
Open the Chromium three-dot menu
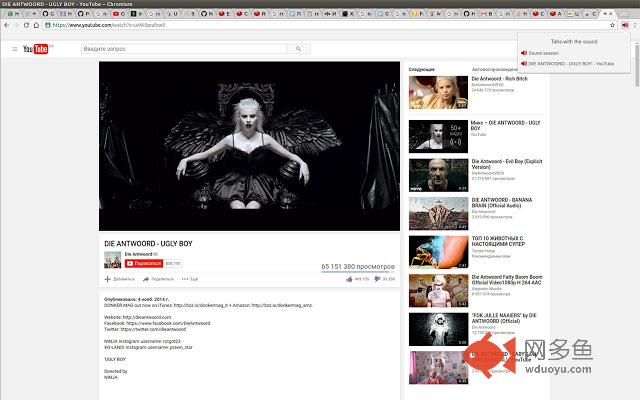[x=635, y=25]
